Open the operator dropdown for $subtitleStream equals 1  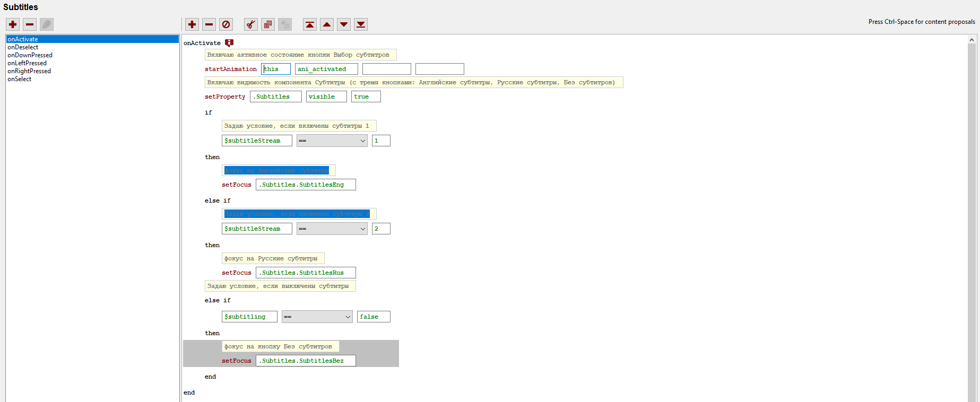click(x=332, y=141)
